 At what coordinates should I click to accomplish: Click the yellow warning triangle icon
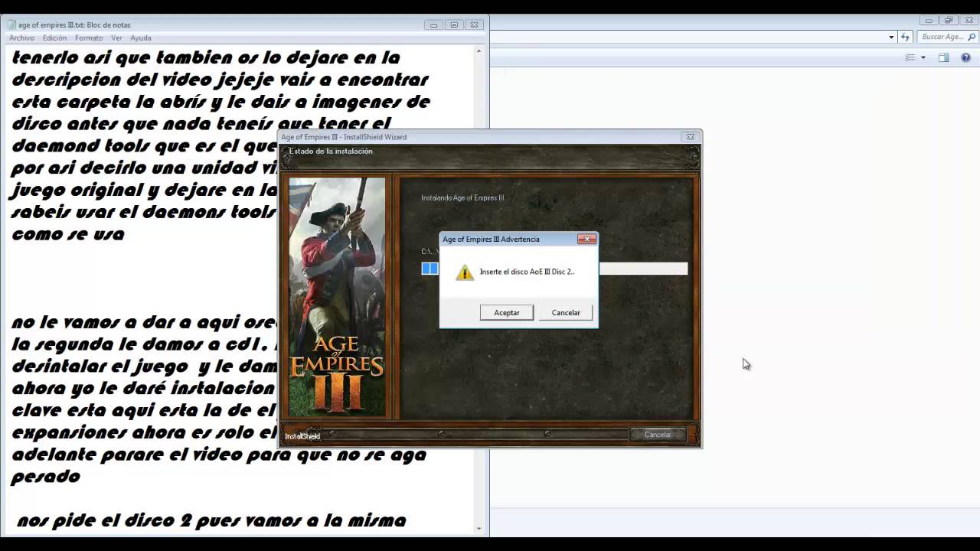tap(465, 272)
